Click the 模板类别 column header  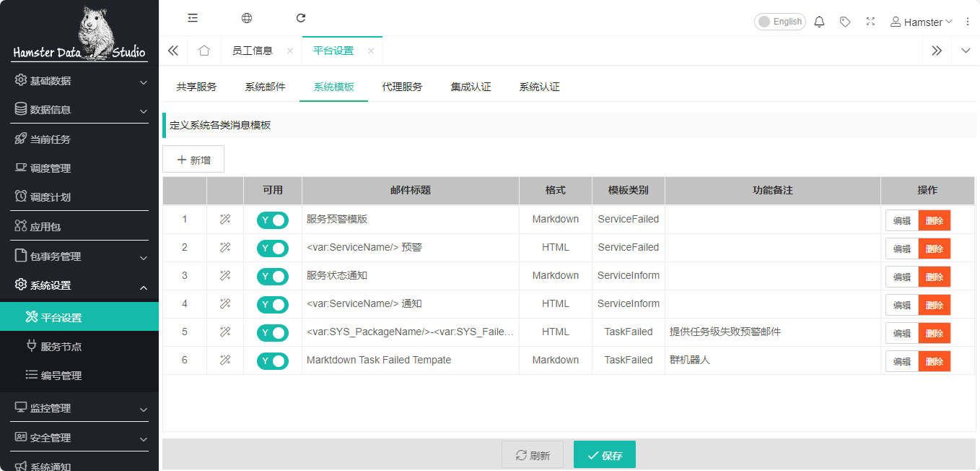pyautogui.click(x=629, y=190)
